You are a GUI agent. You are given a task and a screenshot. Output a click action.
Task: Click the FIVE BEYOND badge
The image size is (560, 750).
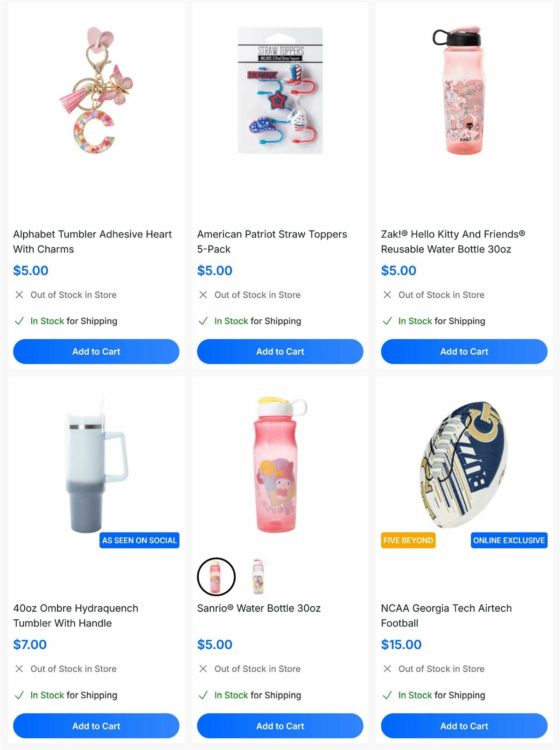(408, 540)
